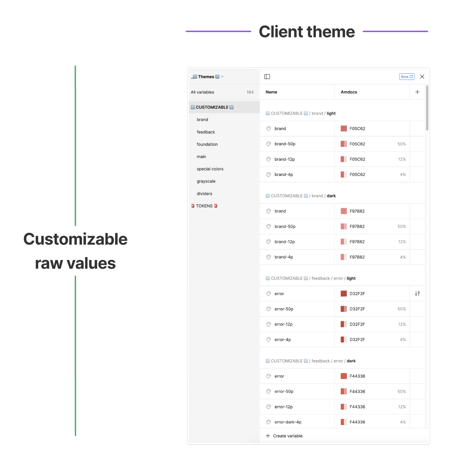This screenshot has height=476, width=456.
Task: Toggle the sidebar panel icon
Action: [x=267, y=77]
